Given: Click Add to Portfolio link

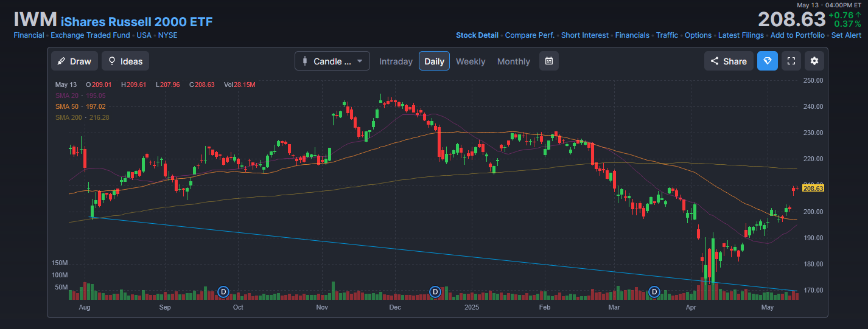Looking at the screenshot, I should (797, 35).
